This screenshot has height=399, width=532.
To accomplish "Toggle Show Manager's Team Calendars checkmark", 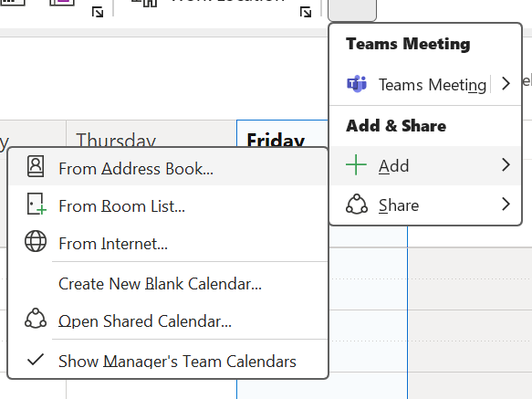I will (36, 360).
